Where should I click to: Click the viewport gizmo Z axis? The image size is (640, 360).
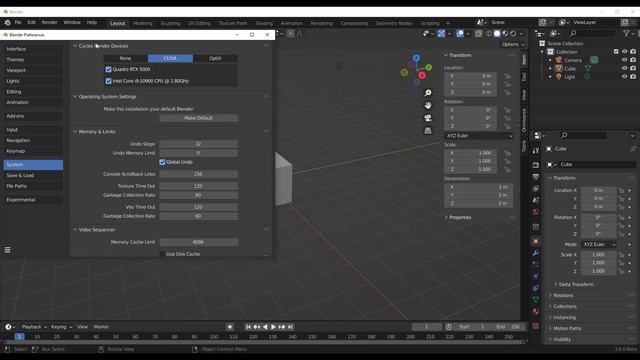[416, 58]
